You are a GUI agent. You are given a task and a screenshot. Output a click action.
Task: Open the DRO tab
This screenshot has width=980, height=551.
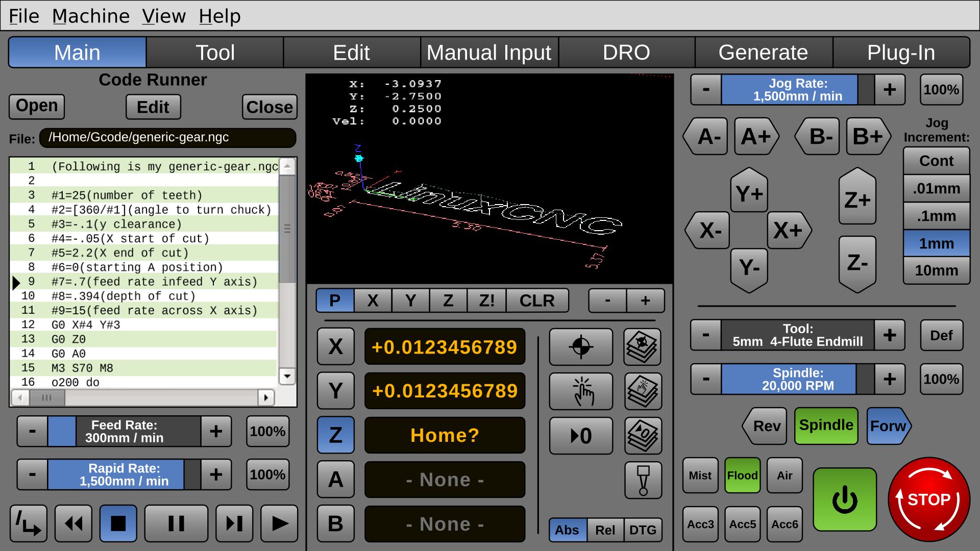(x=626, y=53)
